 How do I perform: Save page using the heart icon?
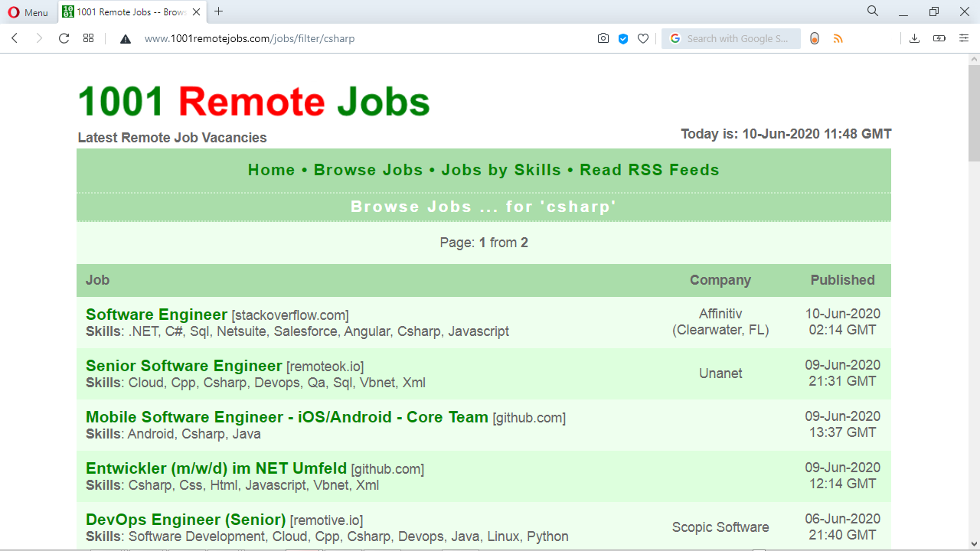point(642,38)
